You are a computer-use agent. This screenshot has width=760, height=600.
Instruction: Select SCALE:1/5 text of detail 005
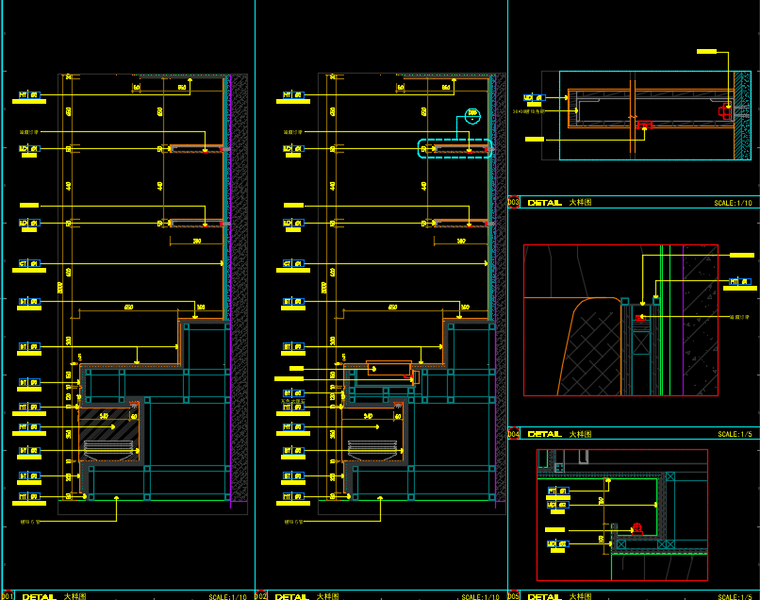[x=735, y=597]
